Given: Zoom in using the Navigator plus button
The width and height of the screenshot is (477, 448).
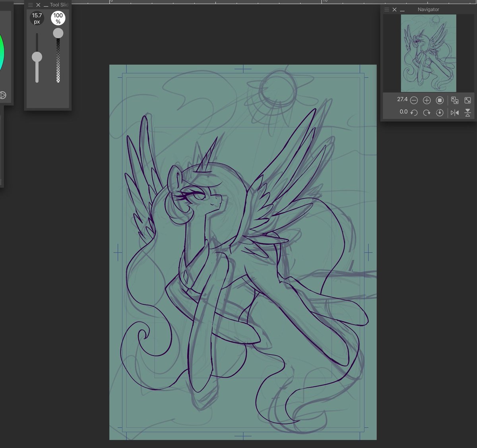Looking at the screenshot, I should (x=427, y=100).
